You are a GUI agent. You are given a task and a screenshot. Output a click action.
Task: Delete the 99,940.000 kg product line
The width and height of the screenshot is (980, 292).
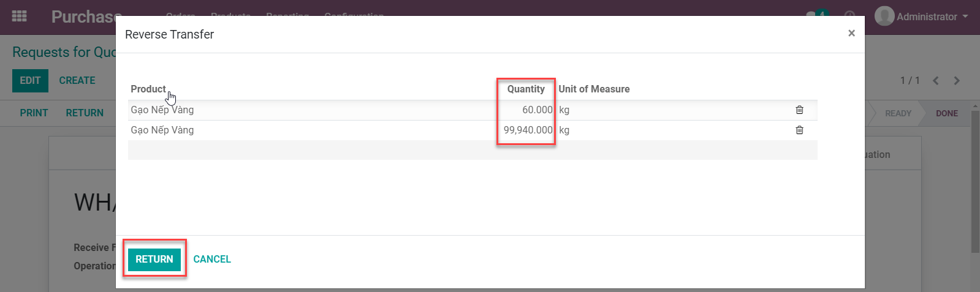pyautogui.click(x=799, y=130)
